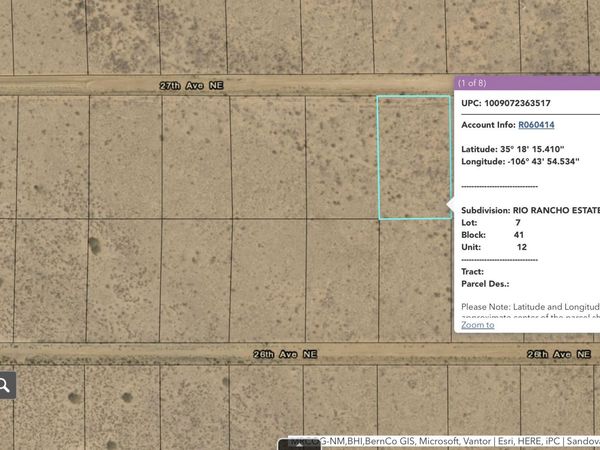Viewport: 600px width, 450px height.
Task: Select the highlighted cyan parcel on map
Action: tap(414, 157)
